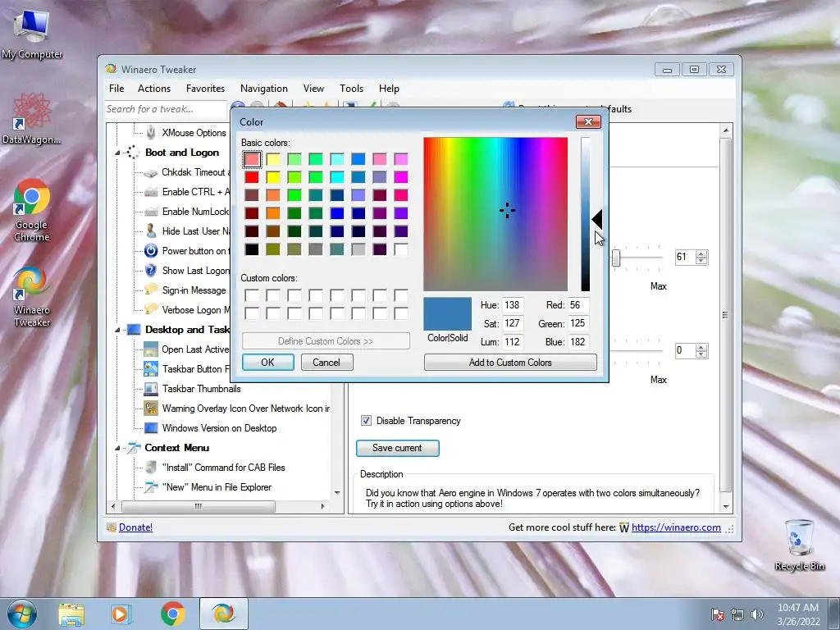Open the View menu
Image resolution: width=840 pixels, height=630 pixels.
pos(313,89)
